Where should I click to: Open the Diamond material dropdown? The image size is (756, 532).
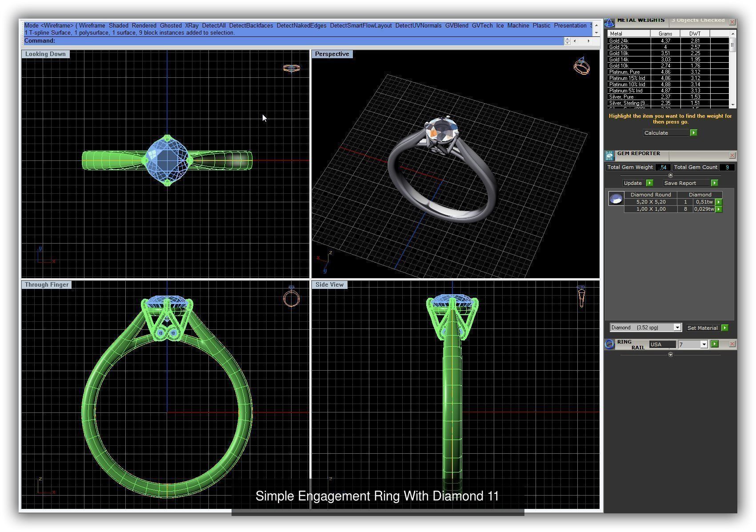(677, 328)
